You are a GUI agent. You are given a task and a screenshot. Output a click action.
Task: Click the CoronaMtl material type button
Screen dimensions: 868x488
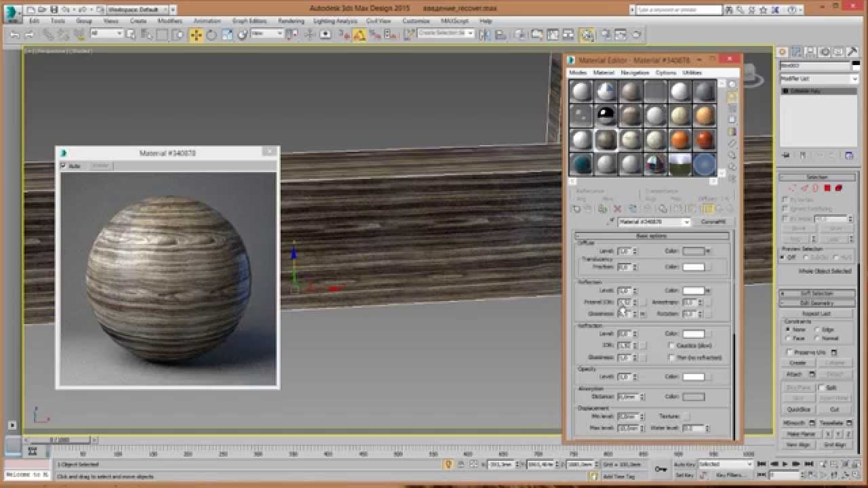pos(713,222)
